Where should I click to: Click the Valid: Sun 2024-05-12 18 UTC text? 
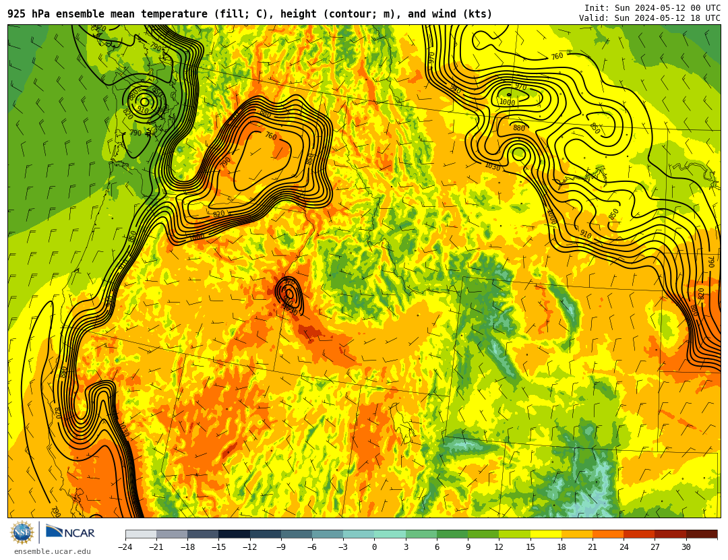point(650,18)
